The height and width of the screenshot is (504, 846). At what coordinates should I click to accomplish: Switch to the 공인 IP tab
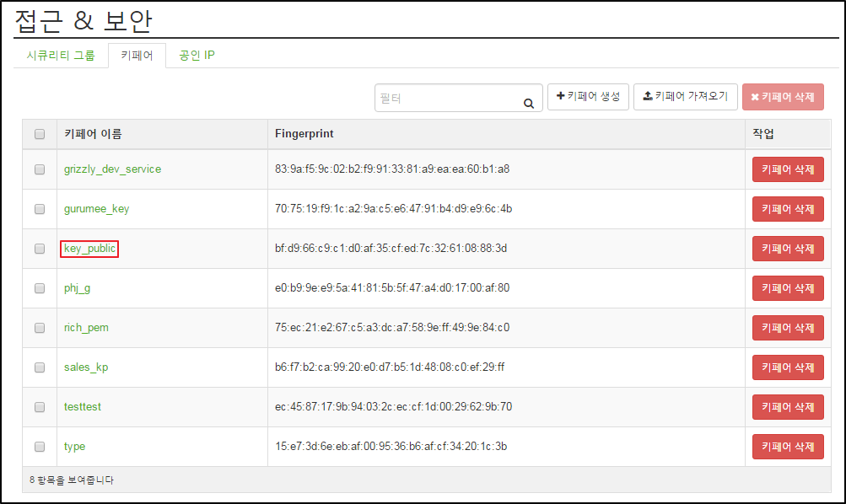coord(197,55)
